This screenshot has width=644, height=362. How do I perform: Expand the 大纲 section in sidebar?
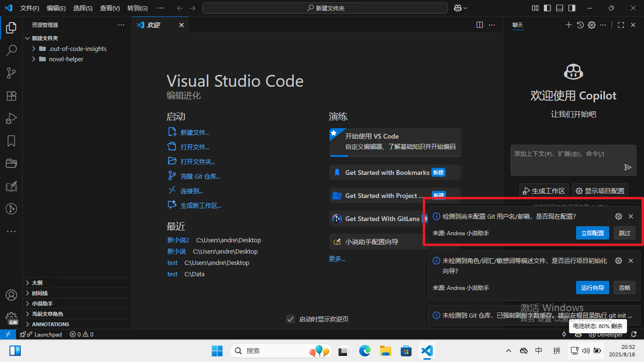[x=37, y=283]
